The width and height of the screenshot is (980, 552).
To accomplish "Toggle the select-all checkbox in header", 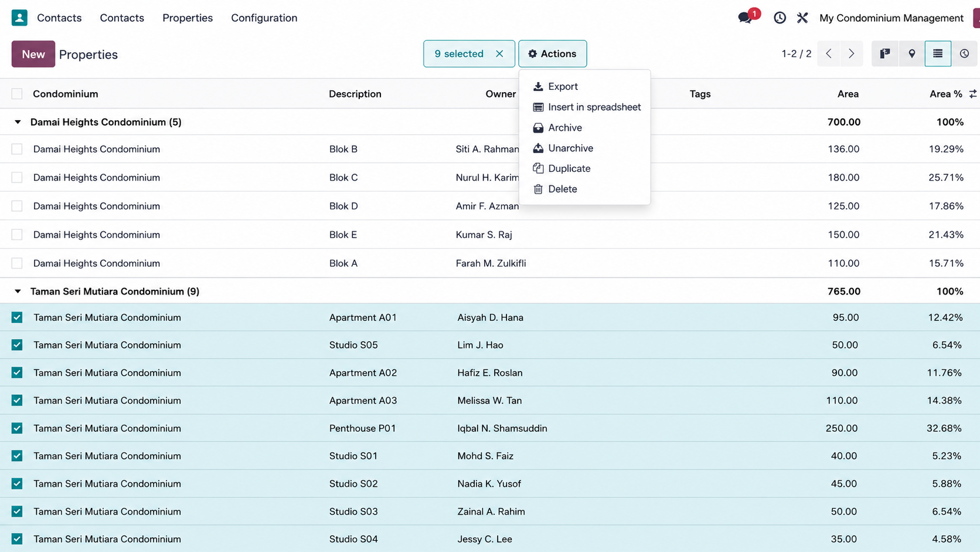I will (x=17, y=94).
